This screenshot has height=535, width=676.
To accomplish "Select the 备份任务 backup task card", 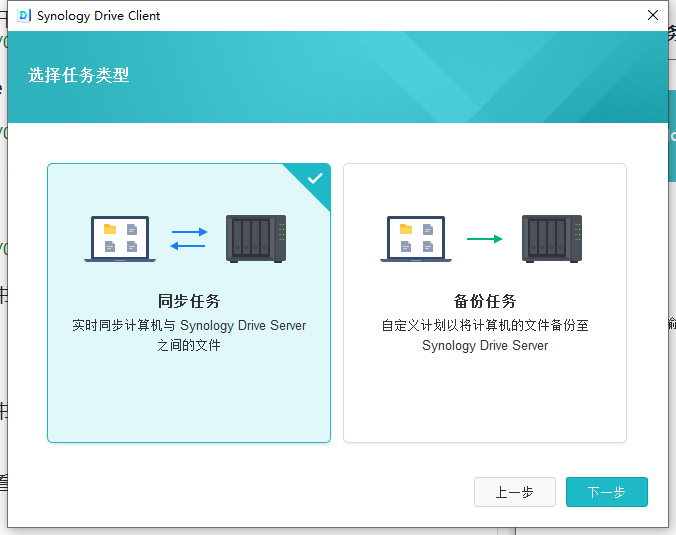I will coord(485,303).
